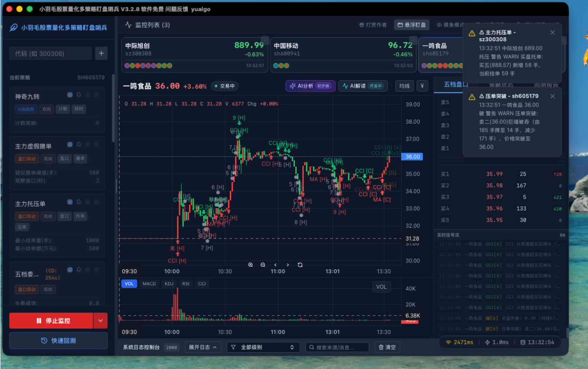Open the AI解读 interpretation feature
This screenshot has height=369, width=588.
(x=363, y=86)
